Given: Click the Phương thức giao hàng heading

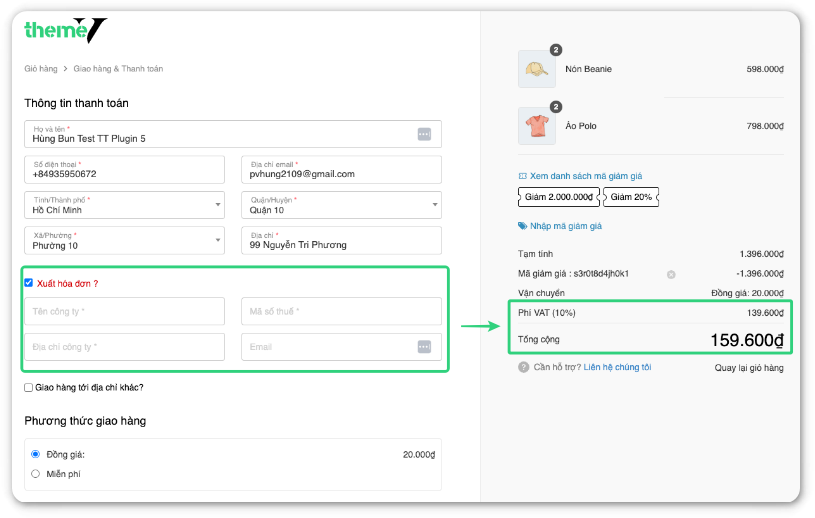Looking at the screenshot, I should 85,421.
